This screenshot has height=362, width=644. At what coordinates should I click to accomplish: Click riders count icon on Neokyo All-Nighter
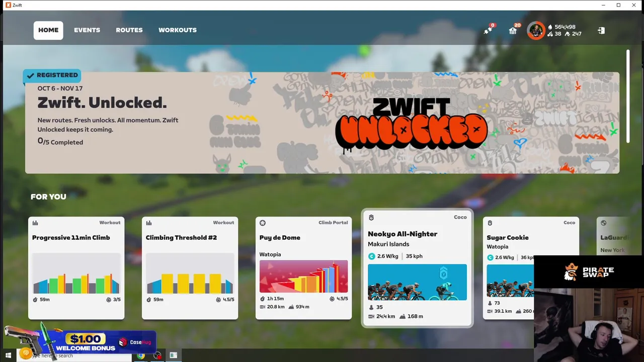pyautogui.click(x=371, y=307)
